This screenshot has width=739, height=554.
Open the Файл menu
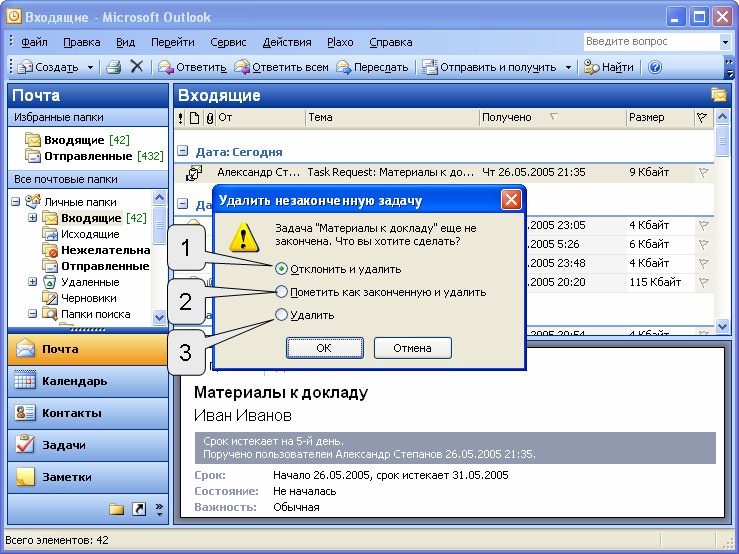34,42
